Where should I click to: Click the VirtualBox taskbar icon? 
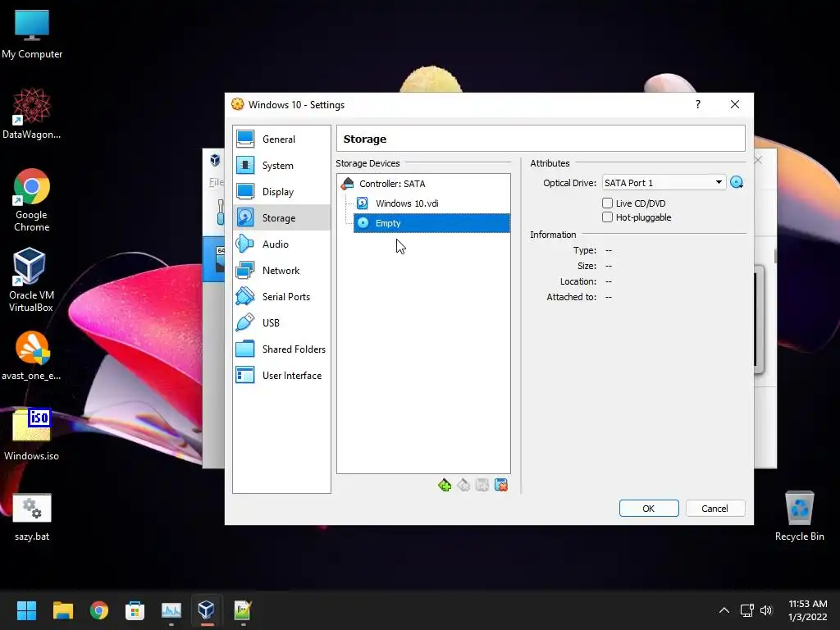coord(207,610)
